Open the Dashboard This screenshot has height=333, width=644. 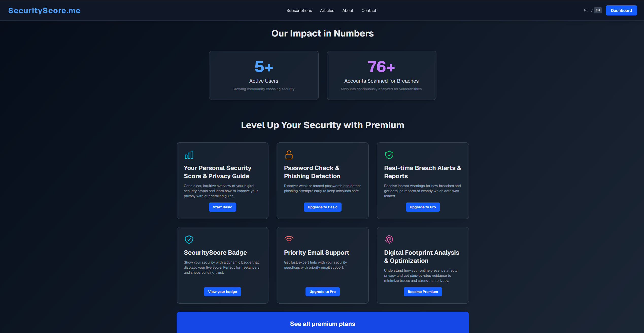[x=621, y=10]
